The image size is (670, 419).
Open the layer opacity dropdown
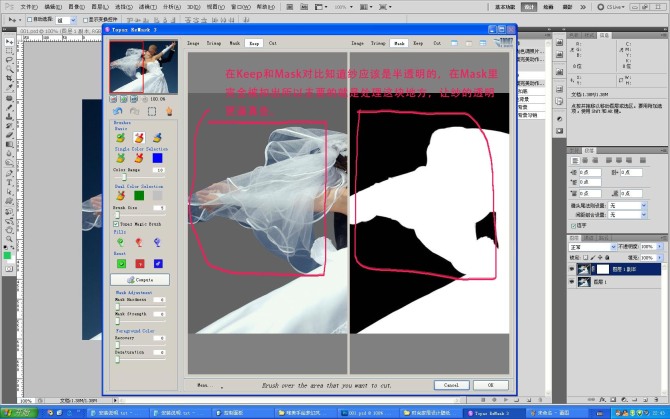[x=658, y=246]
